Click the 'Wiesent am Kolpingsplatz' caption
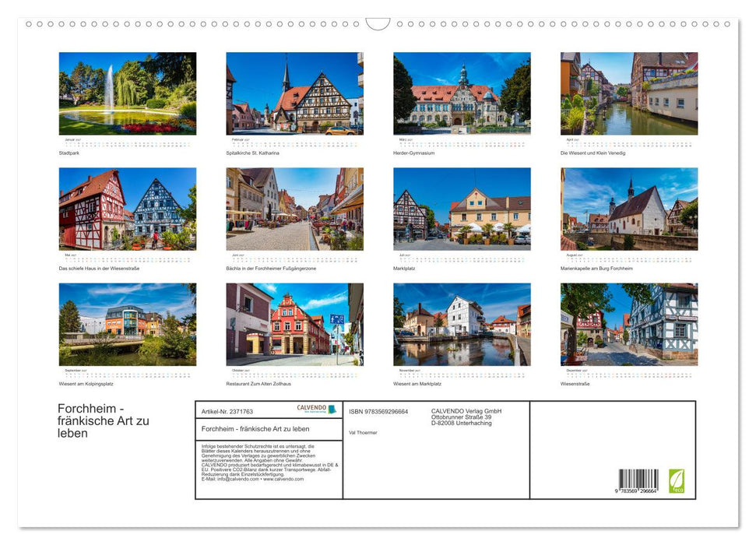 pyautogui.click(x=86, y=384)
